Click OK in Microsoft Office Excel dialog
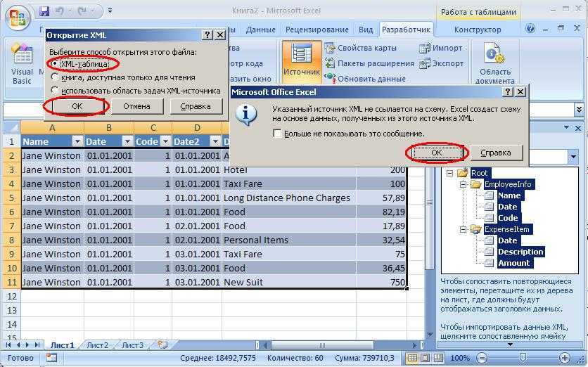This screenshot has width=588, height=367. point(437,153)
